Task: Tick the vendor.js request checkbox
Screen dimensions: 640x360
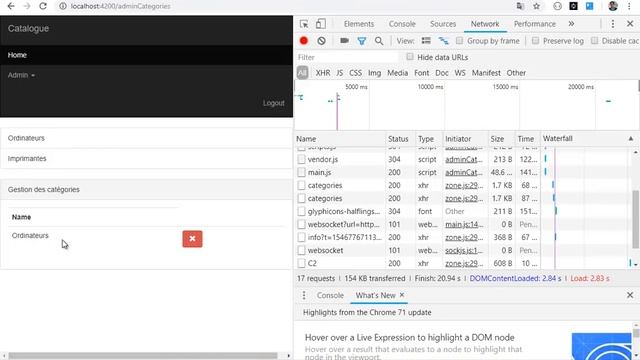Action: 301,159
